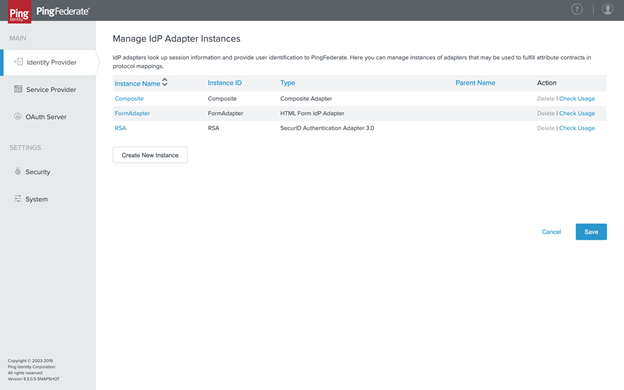
Task: Click Delete for the Composite row
Action: 546,99
